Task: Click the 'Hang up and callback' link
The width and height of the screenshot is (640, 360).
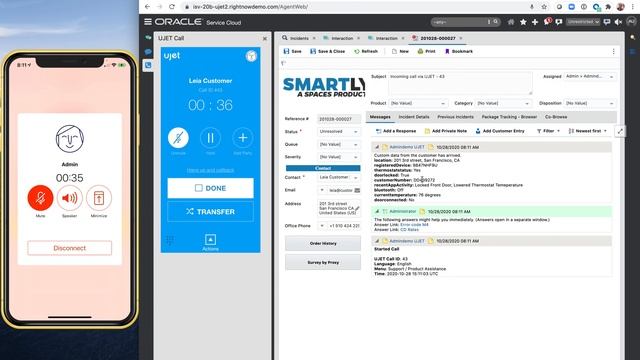Action: click(x=210, y=170)
